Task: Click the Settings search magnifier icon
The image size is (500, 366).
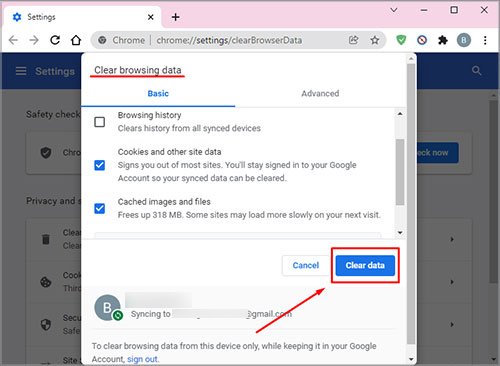Action: click(x=477, y=71)
